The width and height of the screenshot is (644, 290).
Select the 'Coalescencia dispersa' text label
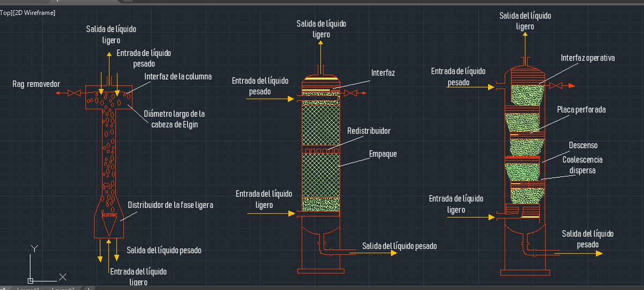582,165
